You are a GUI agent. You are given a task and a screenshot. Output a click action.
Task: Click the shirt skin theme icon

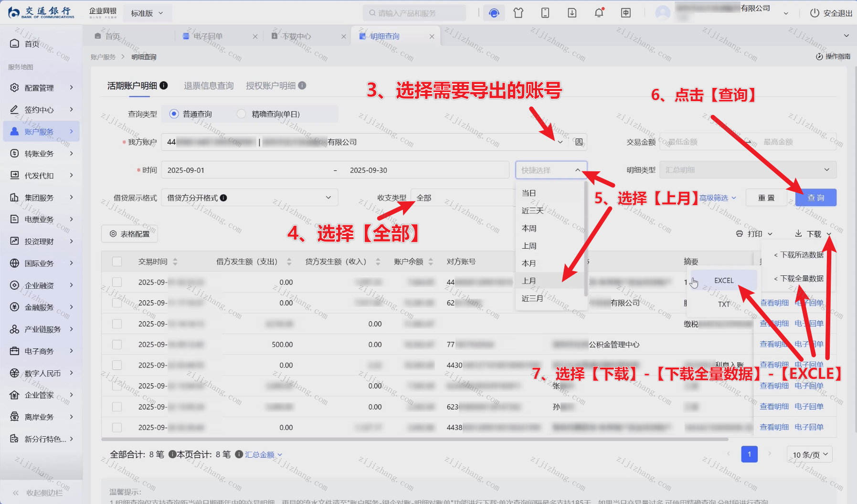pyautogui.click(x=518, y=13)
